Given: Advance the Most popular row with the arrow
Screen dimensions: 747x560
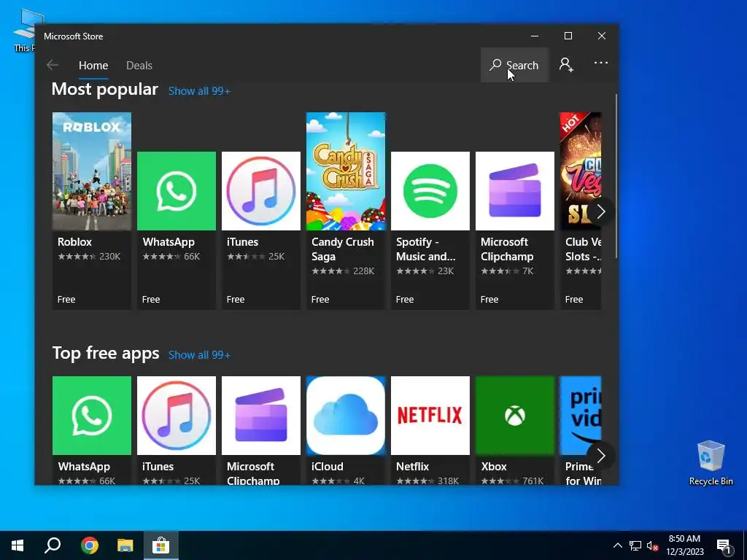Looking at the screenshot, I should tap(601, 211).
